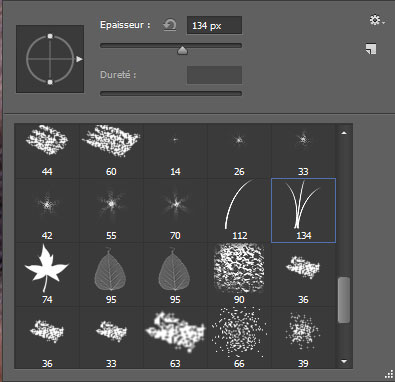Select the rough texture brush sized 44
The height and width of the screenshot is (382, 395).
tap(47, 151)
